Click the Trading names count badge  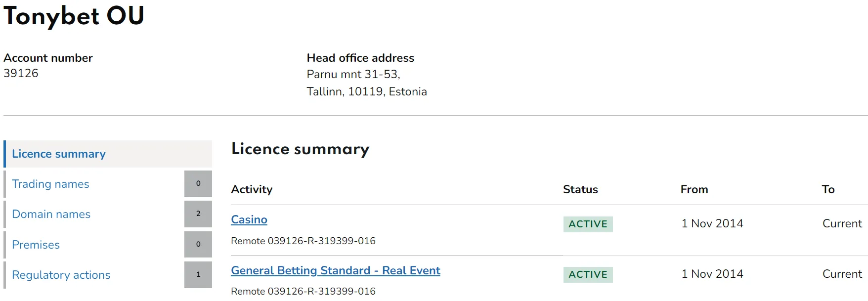(x=198, y=184)
